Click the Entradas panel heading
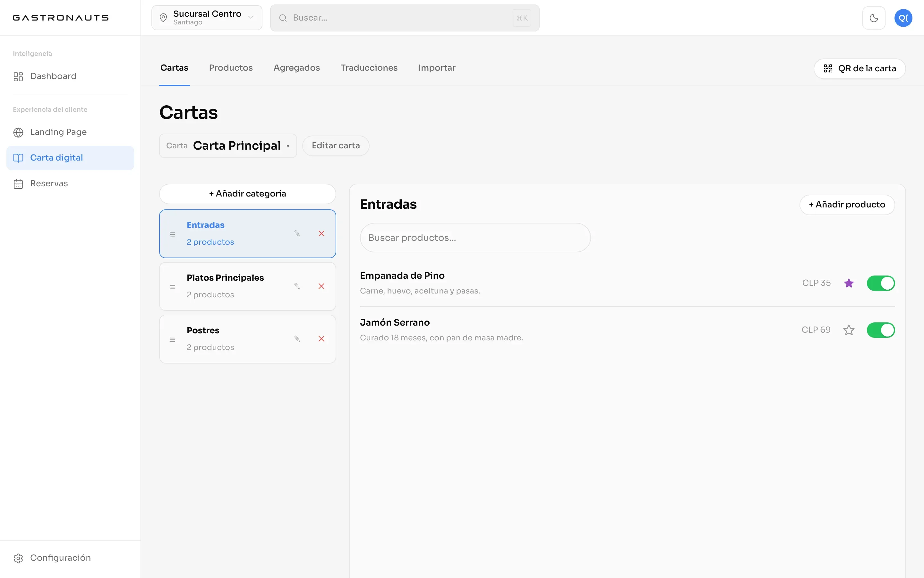This screenshot has width=924, height=578. 388,205
